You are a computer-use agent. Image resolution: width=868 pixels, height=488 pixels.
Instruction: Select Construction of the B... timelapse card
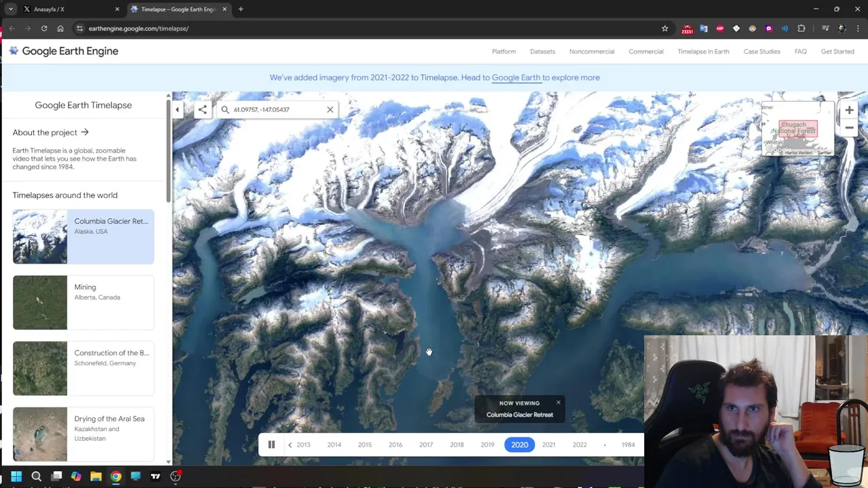[83, 368]
